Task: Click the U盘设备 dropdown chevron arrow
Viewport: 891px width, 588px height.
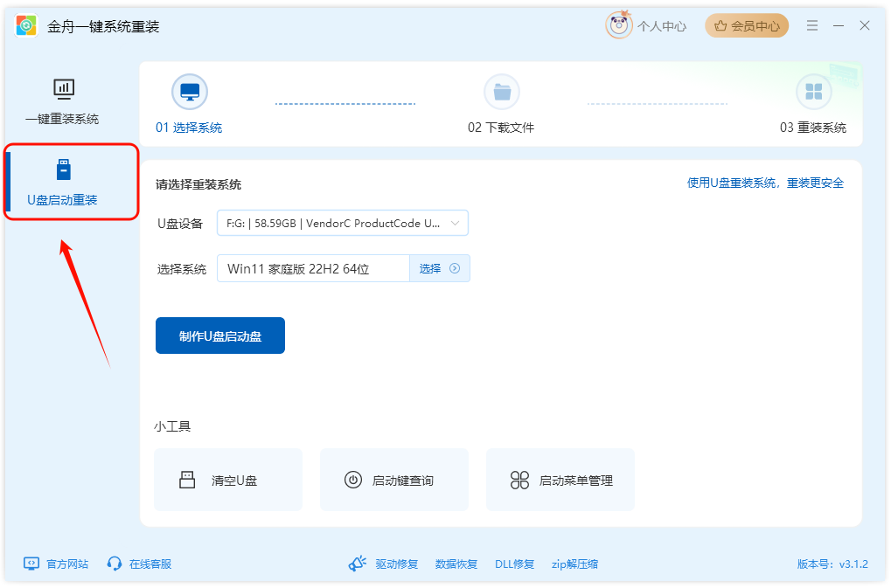Action: tap(455, 223)
